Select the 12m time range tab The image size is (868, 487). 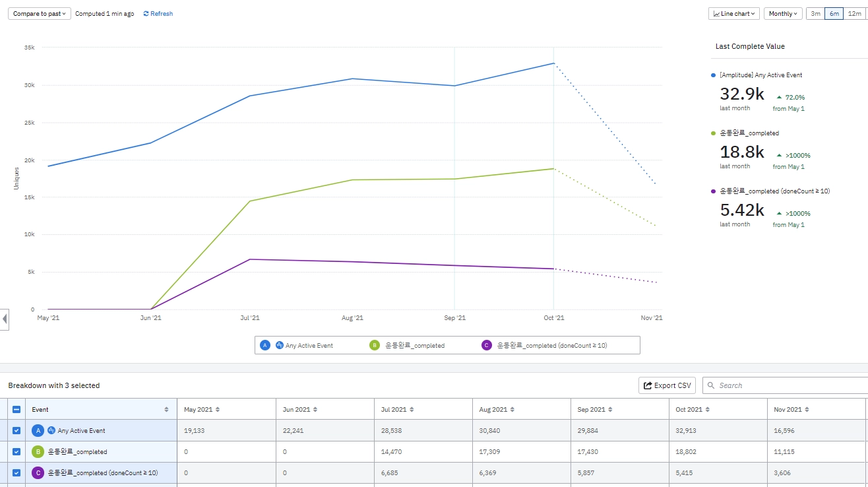[854, 14]
